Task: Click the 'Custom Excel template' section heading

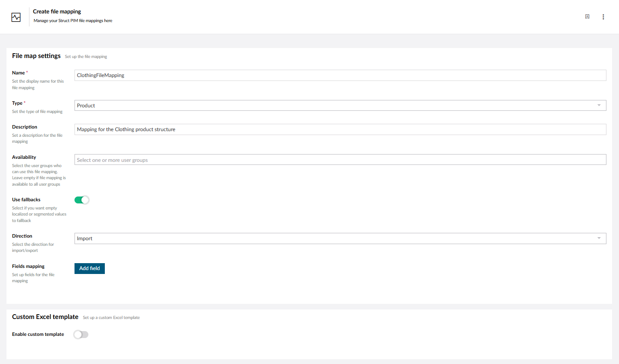Action: (x=45, y=317)
